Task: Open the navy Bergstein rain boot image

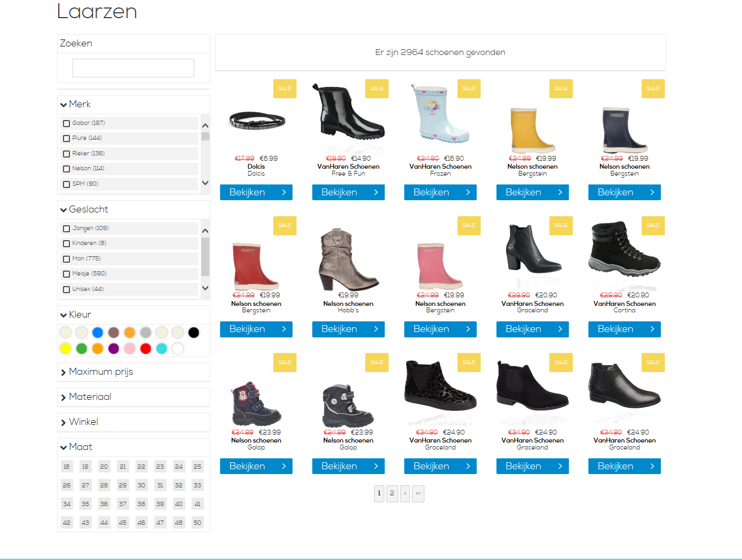Action: [x=625, y=130]
